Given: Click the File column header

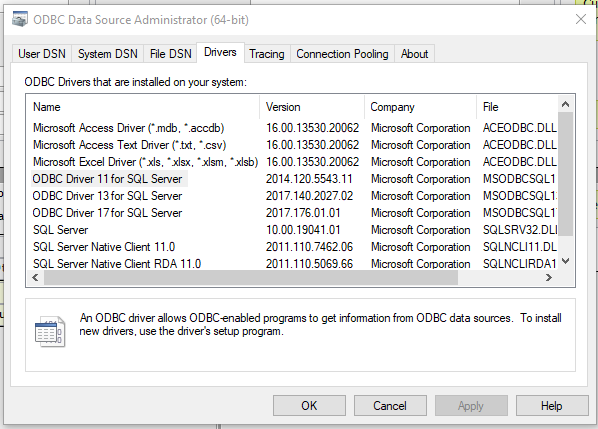Looking at the screenshot, I should [x=517, y=107].
